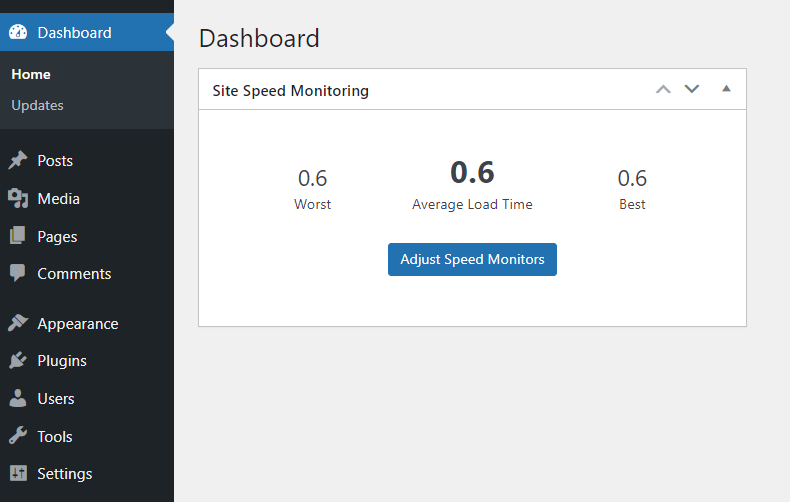The height and width of the screenshot is (502, 790).
Task: Click the Average Load Time value
Action: [472, 172]
